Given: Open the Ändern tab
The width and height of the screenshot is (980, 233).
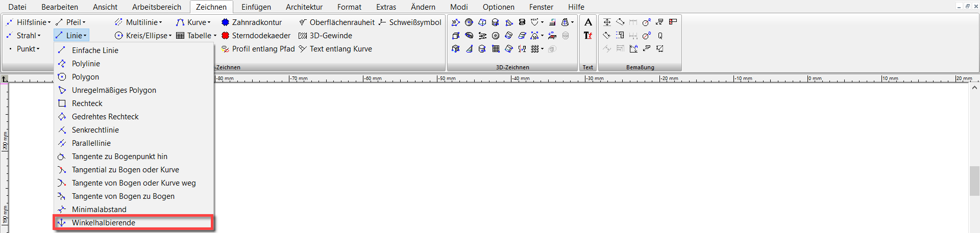Looking at the screenshot, I should [423, 7].
